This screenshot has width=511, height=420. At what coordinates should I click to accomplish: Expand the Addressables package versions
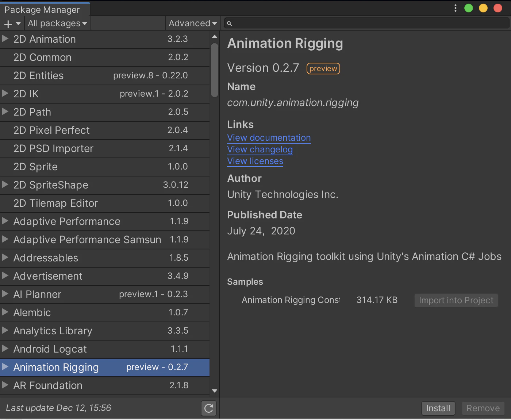[5, 257]
